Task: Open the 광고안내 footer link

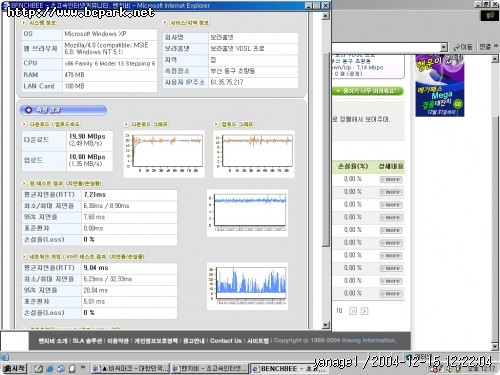Action: click(x=194, y=341)
